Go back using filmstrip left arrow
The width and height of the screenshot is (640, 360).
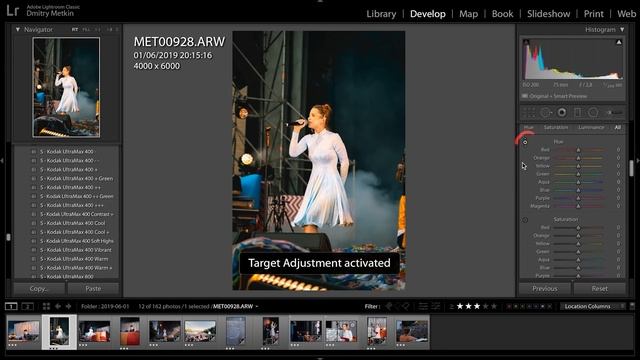(58, 306)
